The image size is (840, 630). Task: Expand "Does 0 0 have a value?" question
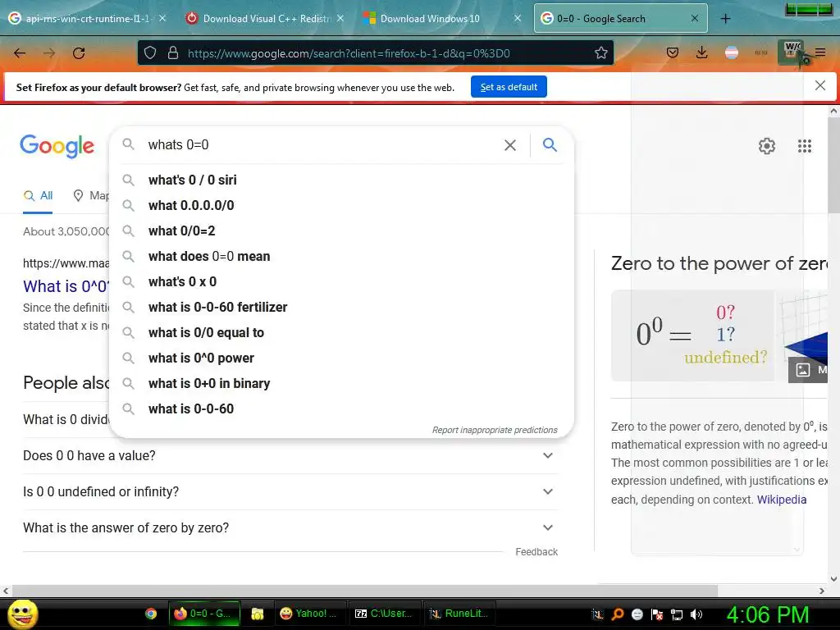(290, 456)
